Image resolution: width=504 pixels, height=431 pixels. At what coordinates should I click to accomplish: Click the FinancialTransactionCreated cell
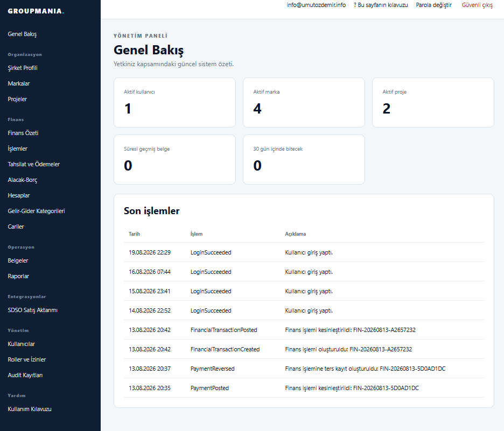click(225, 349)
